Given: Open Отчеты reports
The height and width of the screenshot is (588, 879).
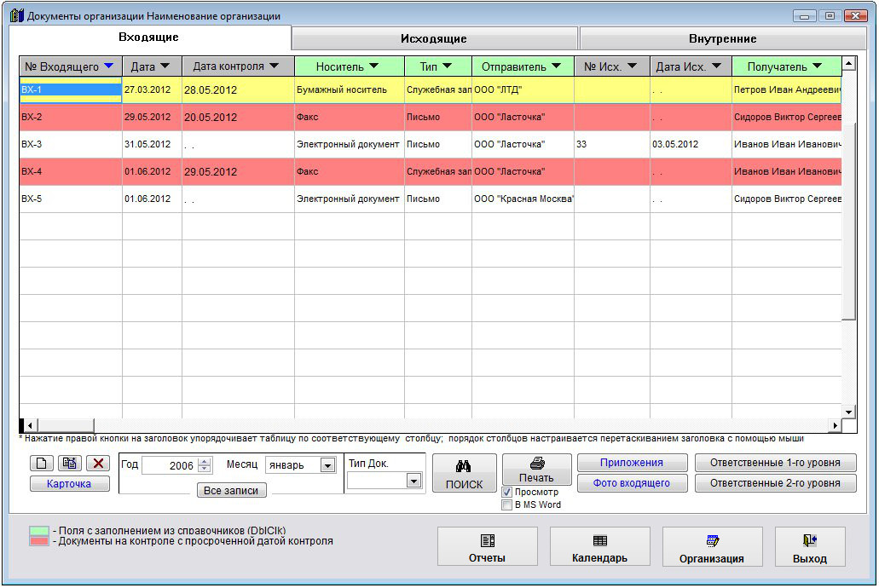Looking at the screenshot, I should pos(487,547).
